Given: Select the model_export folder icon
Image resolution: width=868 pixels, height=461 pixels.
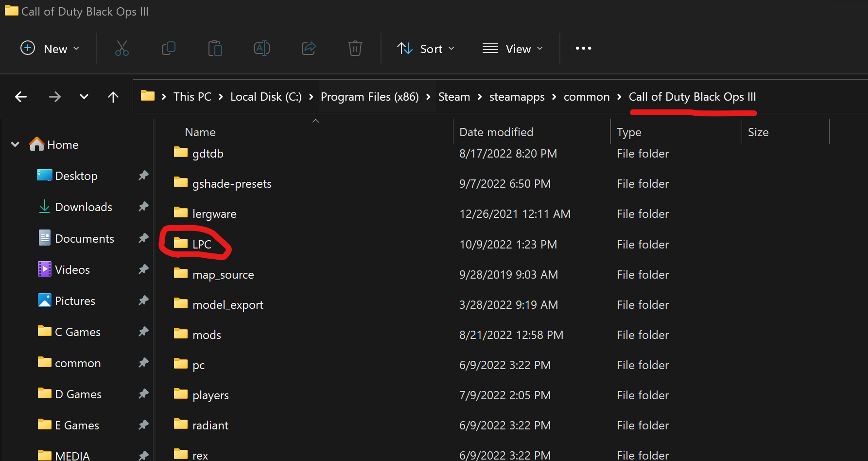Looking at the screenshot, I should (x=181, y=303).
